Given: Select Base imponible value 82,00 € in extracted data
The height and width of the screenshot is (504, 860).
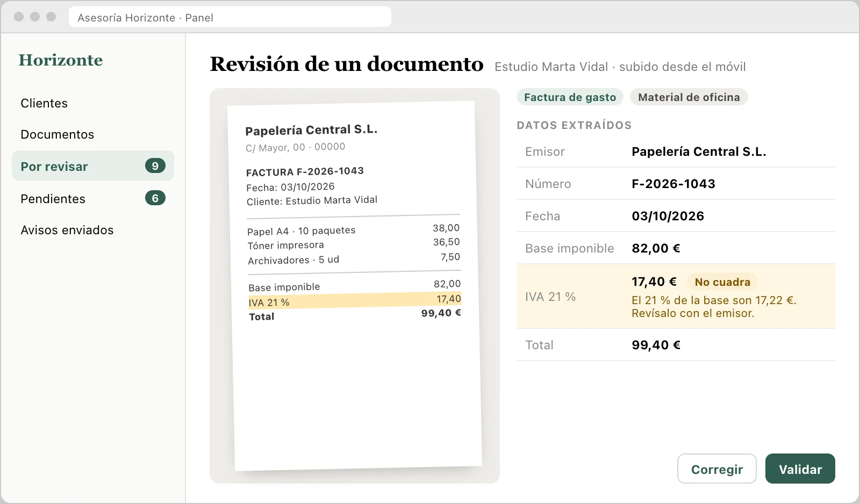Looking at the screenshot, I should click(x=656, y=248).
